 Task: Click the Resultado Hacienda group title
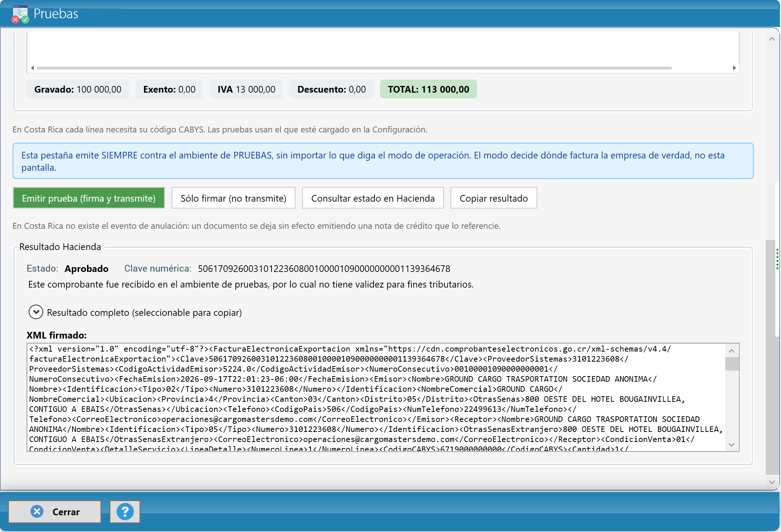point(60,247)
